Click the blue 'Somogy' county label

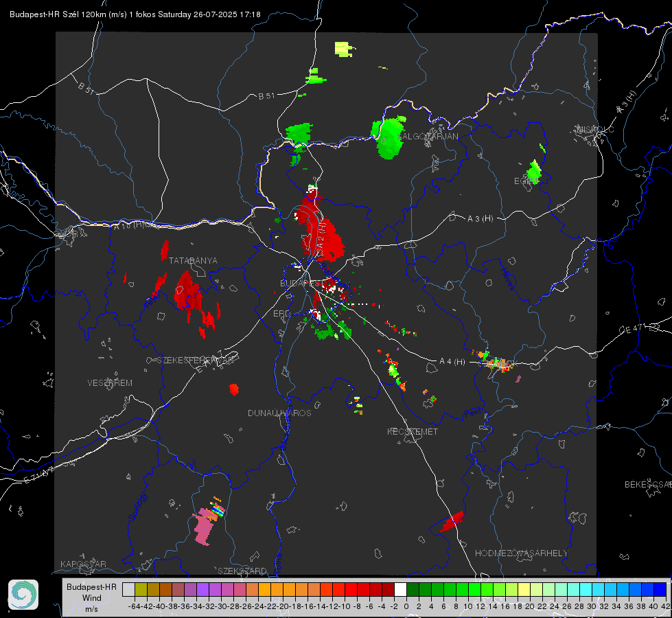click(137, 507)
